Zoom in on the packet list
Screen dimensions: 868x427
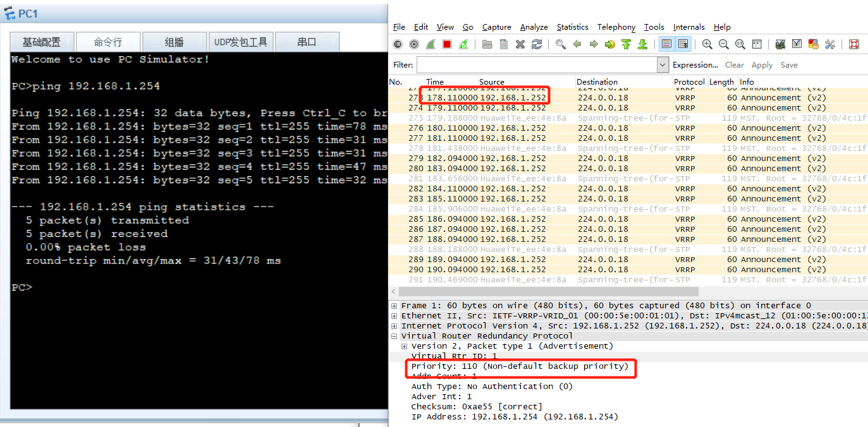click(x=707, y=44)
